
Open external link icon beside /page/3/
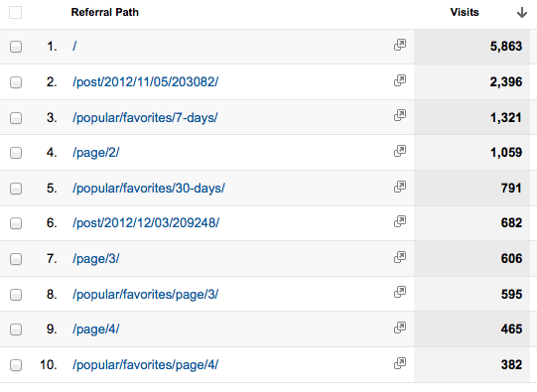click(x=400, y=257)
